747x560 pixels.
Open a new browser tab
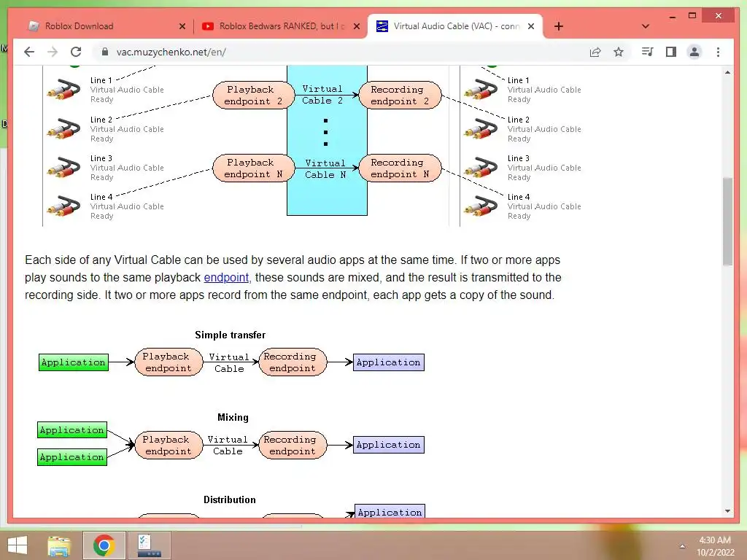559,26
